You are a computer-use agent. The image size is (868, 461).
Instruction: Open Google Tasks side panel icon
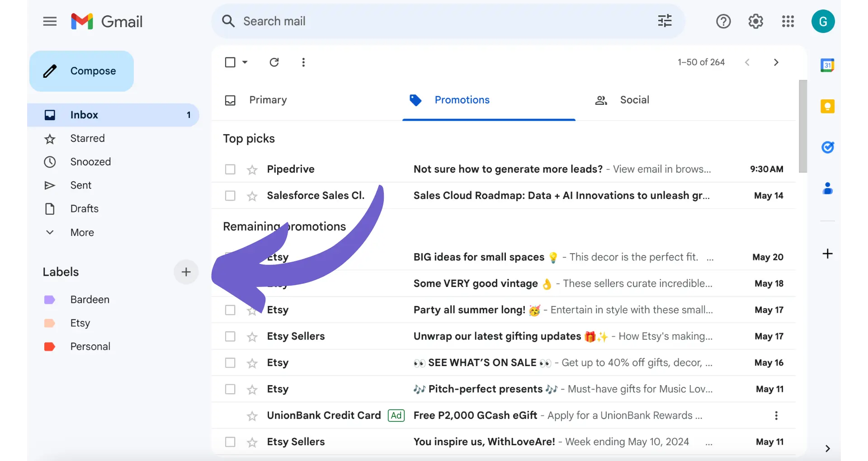click(x=827, y=147)
